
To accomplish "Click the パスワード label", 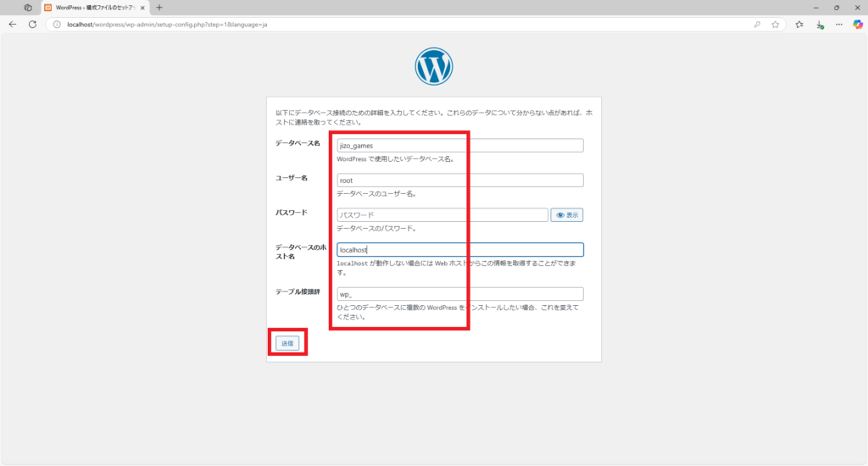I will (x=292, y=213).
